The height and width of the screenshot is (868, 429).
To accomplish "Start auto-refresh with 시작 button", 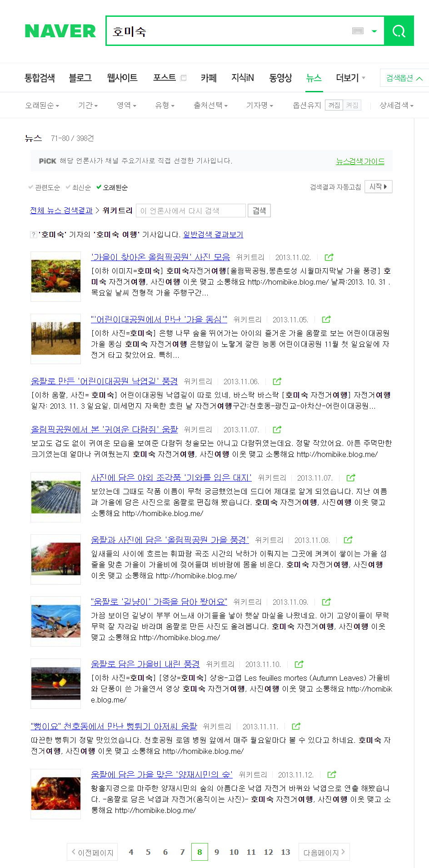I will (x=379, y=187).
